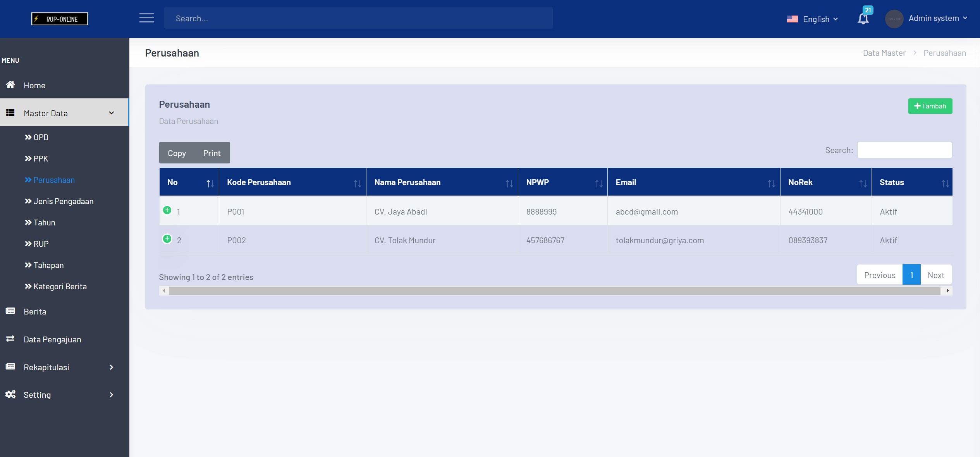980x457 pixels.
Task: Open the Kategori Berita submenu item
Action: pos(56,286)
